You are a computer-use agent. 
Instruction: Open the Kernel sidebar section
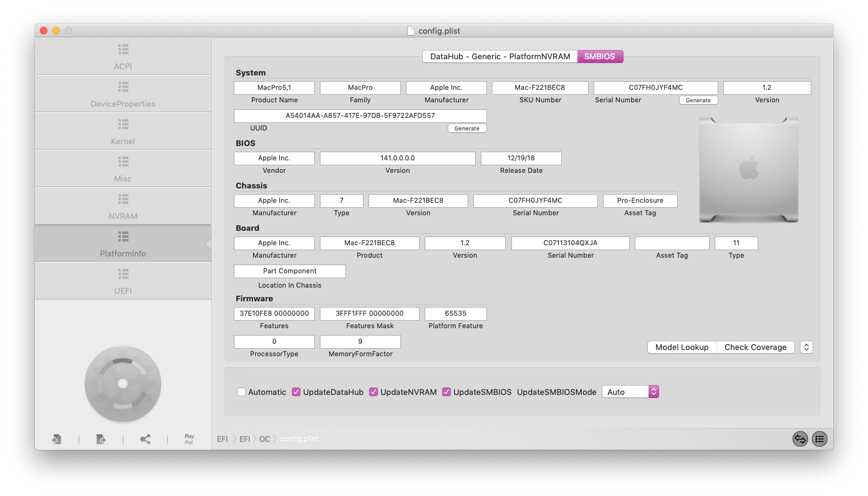coord(123,131)
